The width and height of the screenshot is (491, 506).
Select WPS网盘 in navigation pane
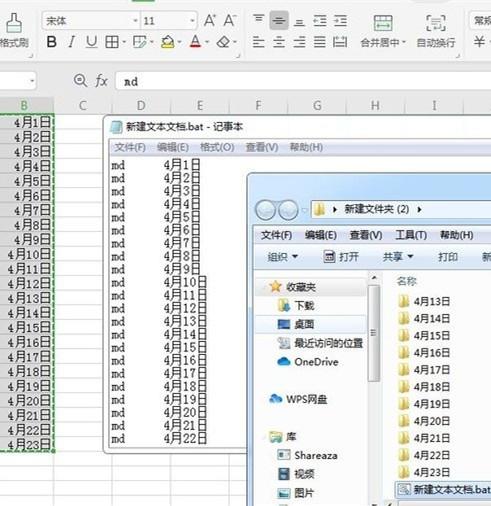tap(307, 399)
